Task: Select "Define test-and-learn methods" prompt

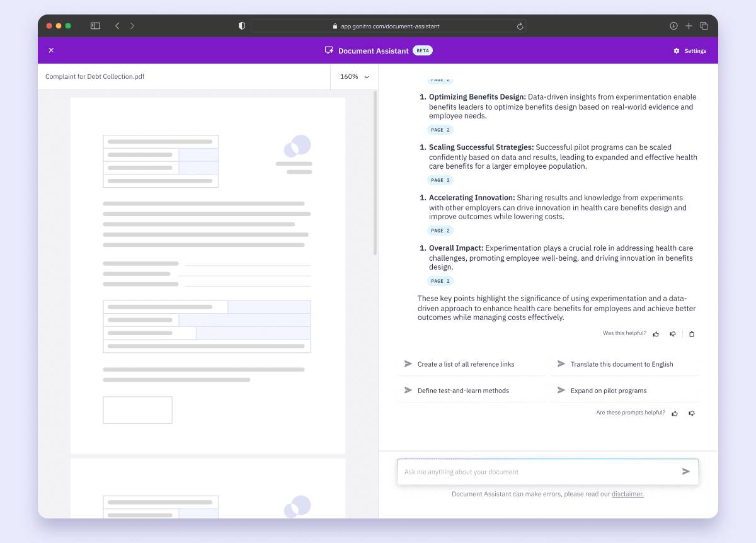Action: [x=471, y=391]
